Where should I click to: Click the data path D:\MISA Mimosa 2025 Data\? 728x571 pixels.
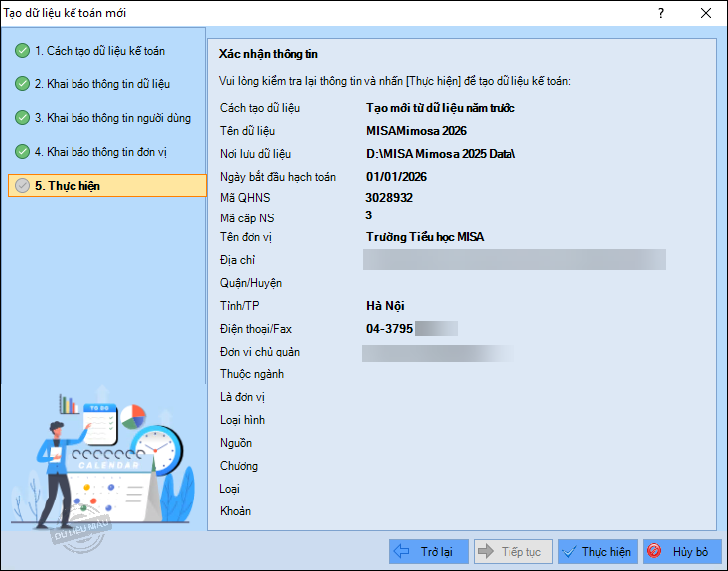click(440, 154)
